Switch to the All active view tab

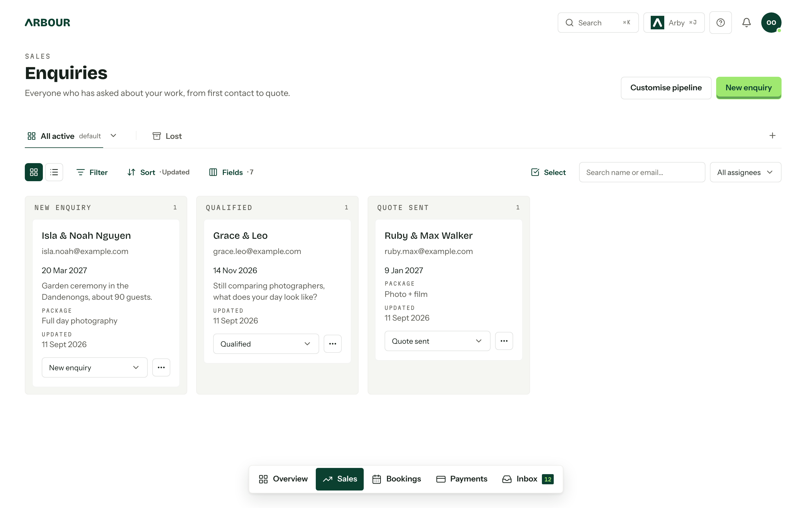(64, 136)
